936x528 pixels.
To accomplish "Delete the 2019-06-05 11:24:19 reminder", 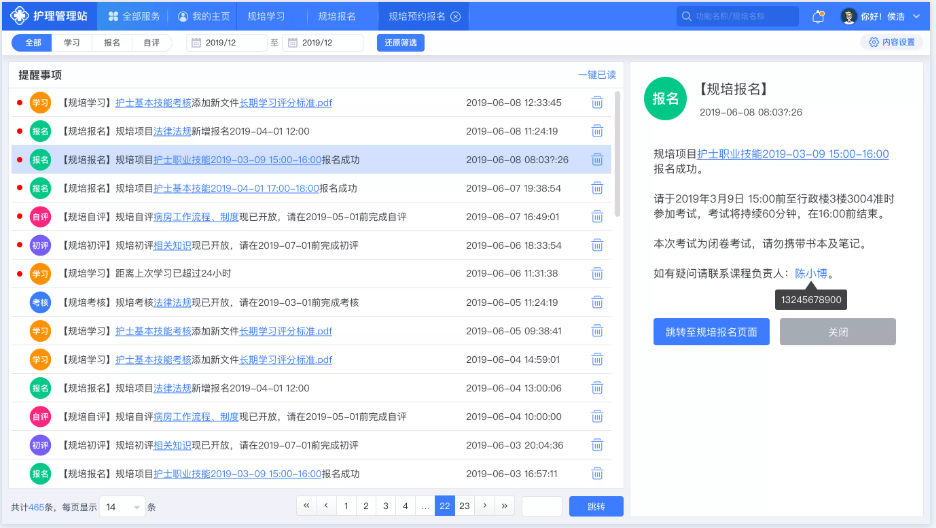I will coord(597,302).
